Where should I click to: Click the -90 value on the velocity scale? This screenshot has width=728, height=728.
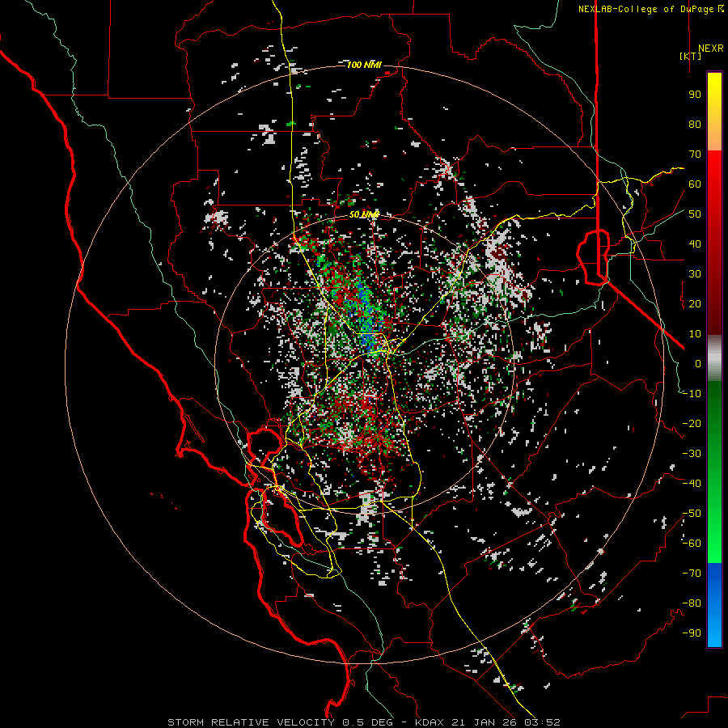692,633
